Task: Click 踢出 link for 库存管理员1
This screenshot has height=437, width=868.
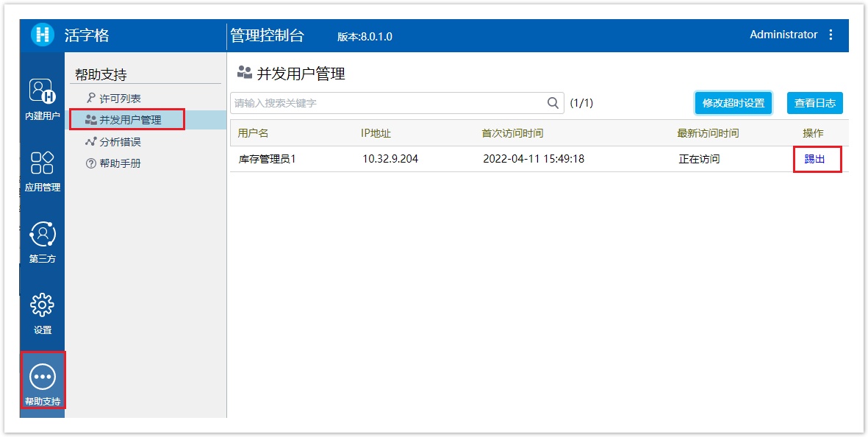Action: pos(814,159)
